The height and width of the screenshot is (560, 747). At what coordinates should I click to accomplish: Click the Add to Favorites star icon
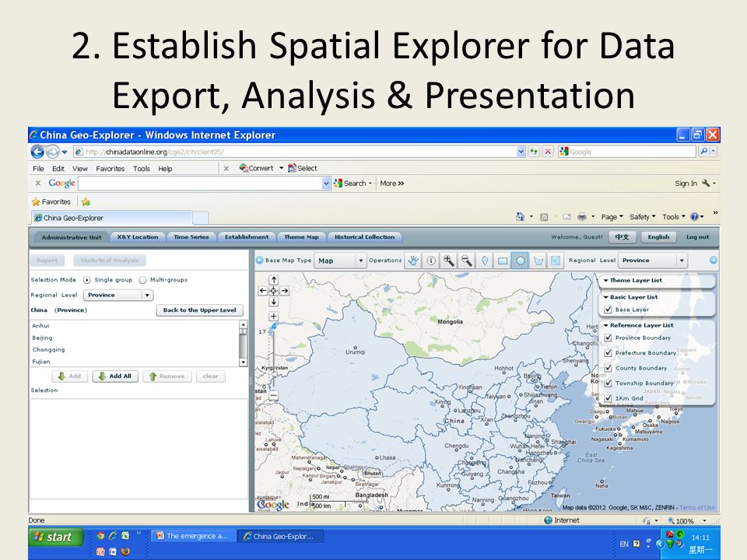coord(86,202)
